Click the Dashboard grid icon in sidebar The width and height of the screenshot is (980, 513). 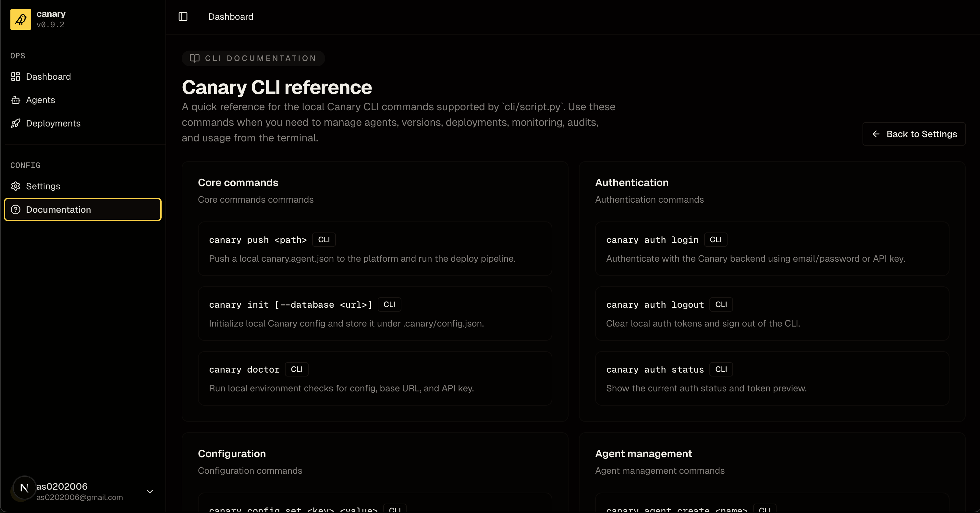point(16,77)
